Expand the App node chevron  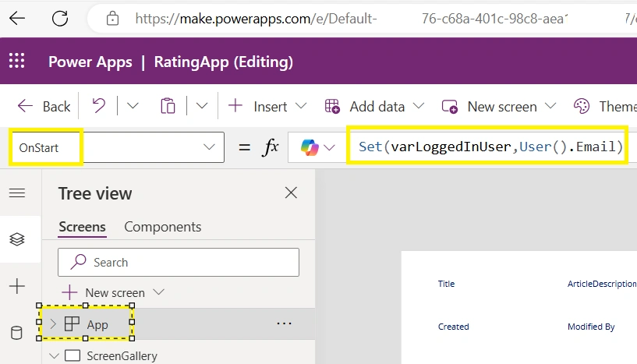pyautogui.click(x=53, y=323)
